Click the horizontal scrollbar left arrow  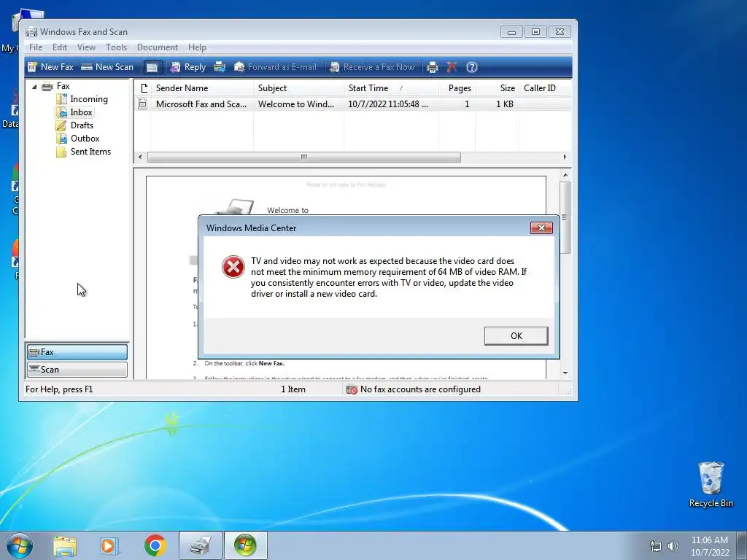coord(140,157)
